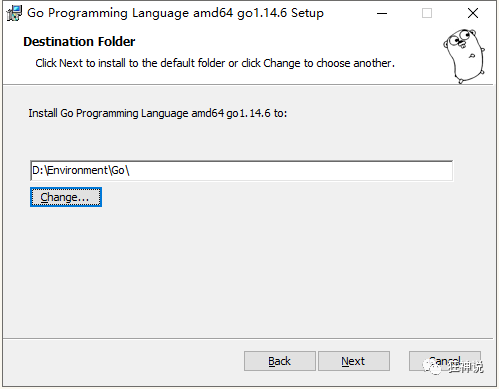
Task: Click the title bar text of Go Setup
Action: pos(175,13)
